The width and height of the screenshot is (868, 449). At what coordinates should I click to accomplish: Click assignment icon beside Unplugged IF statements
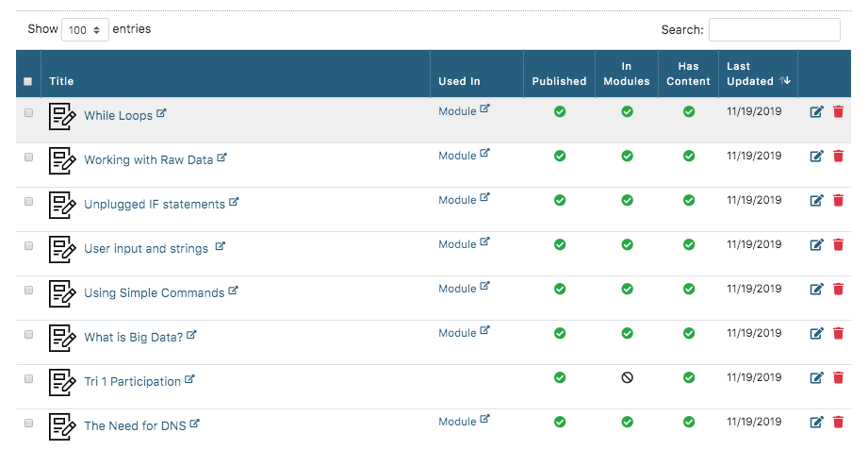coord(62,205)
